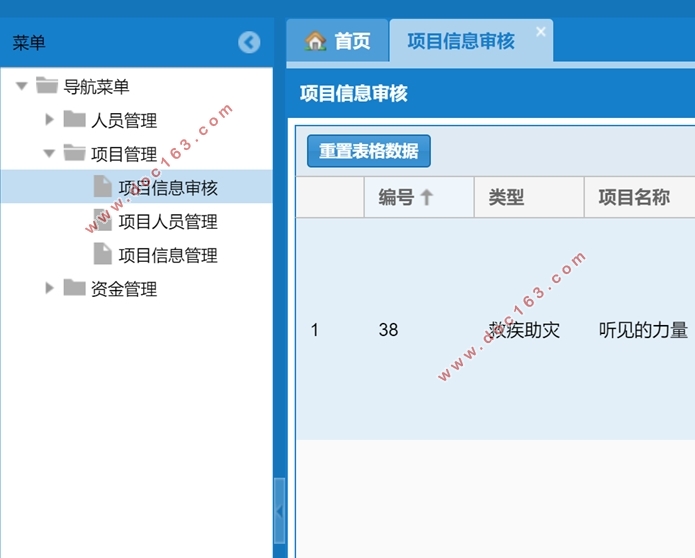Click the 听见的力量 project name cell
The image size is (695, 558).
[x=640, y=329]
